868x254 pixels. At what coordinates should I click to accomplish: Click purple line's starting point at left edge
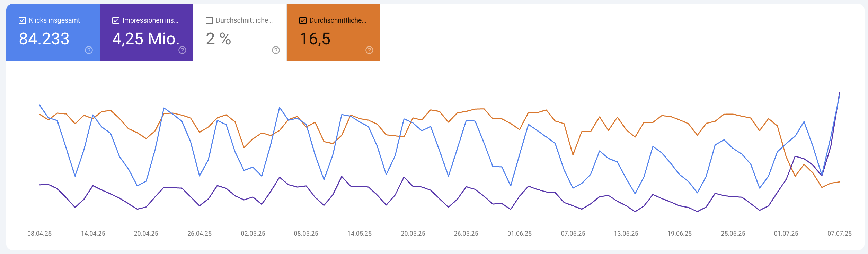click(x=40, y=185)
